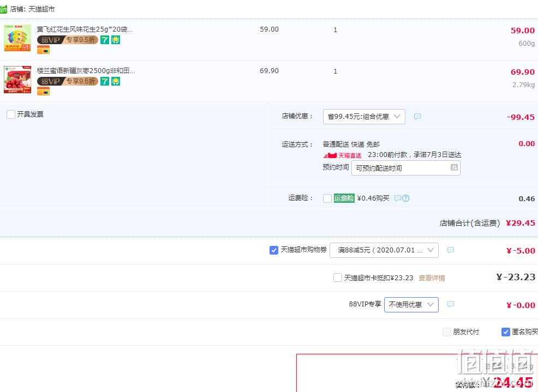
Task: Click the comment icon beside 88VIP专享
Action: (x=451, y=304)
